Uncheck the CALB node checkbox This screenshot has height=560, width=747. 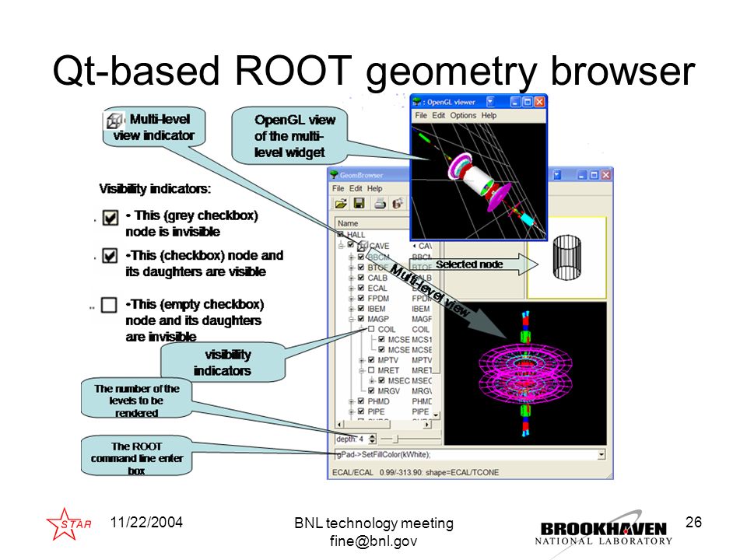point(361,278)
